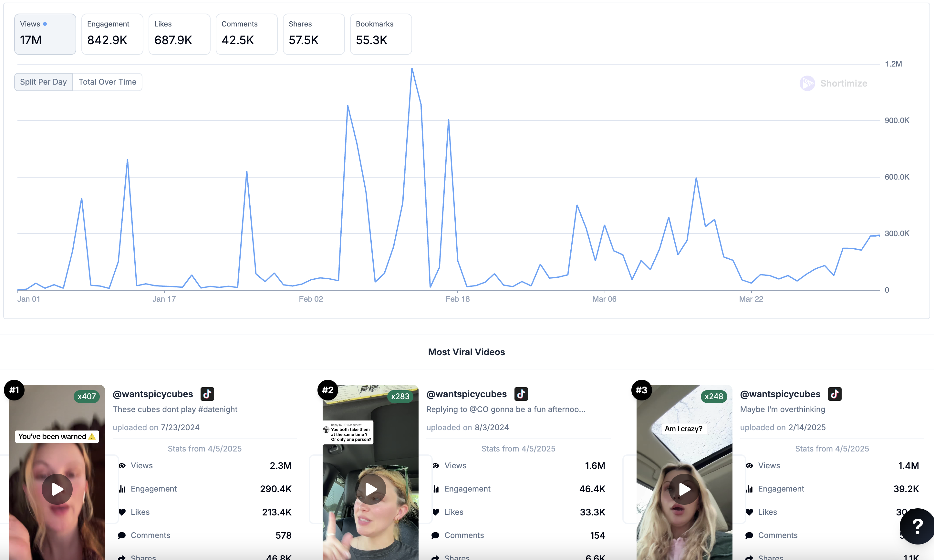Click the x407 multiplier badge
The width and height of the screenshot is (934, 560).
[x=87, y=396]
